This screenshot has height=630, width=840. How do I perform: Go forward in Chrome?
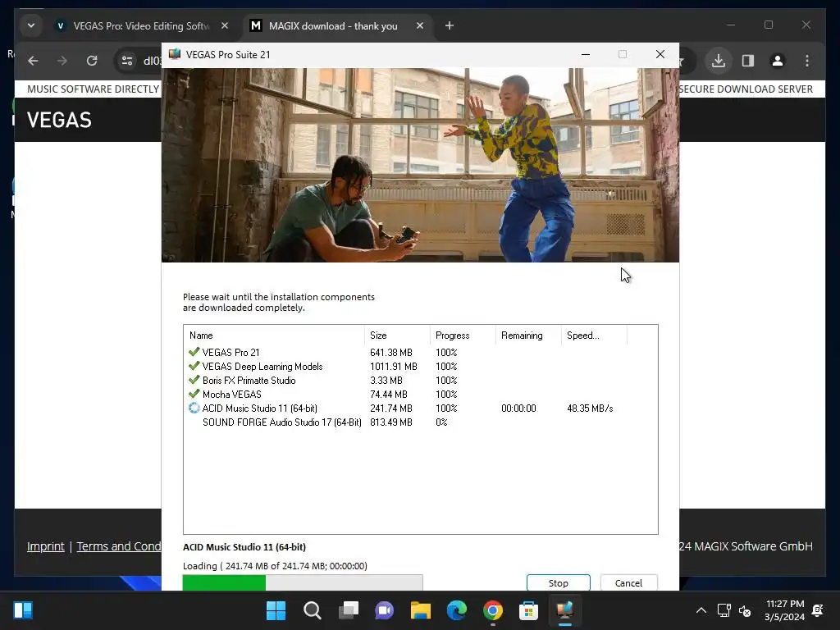pos(62,61)
